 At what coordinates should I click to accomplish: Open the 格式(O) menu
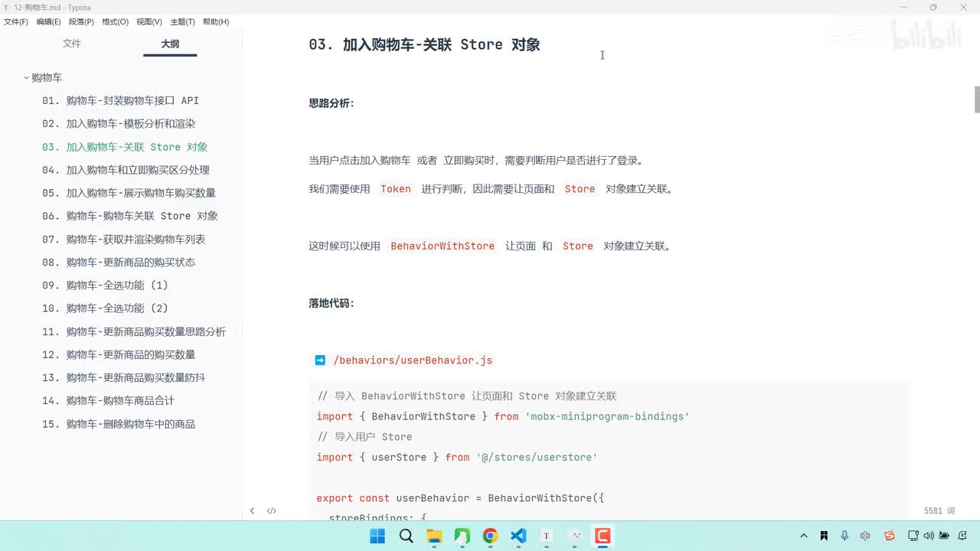[x=115, y=22]
